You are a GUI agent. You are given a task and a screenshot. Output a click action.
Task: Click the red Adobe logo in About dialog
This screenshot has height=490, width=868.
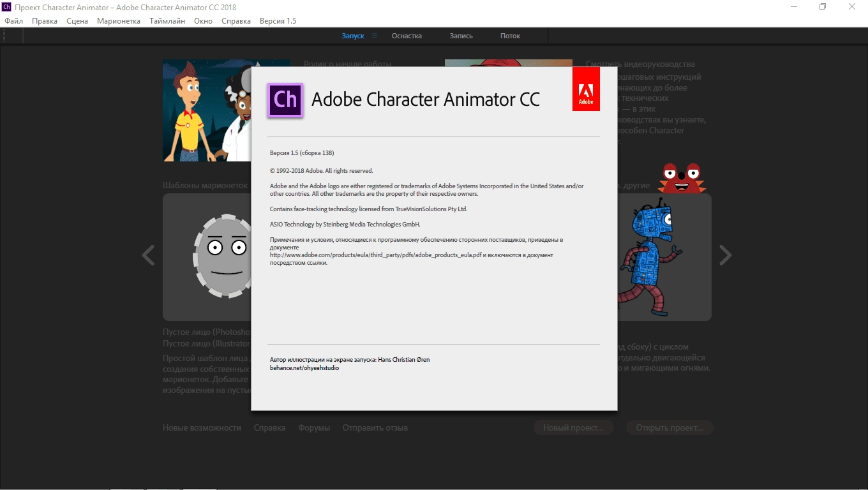click(586, 89)
